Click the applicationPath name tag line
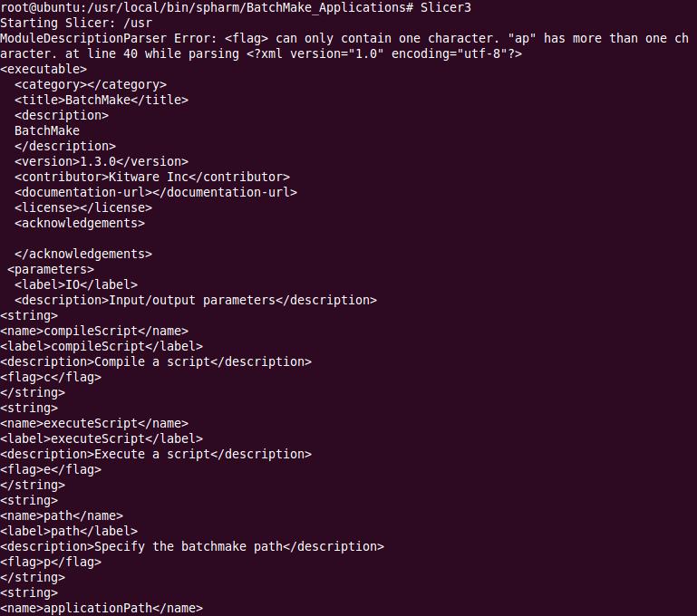The image size is (697, 616). (102, 608)
